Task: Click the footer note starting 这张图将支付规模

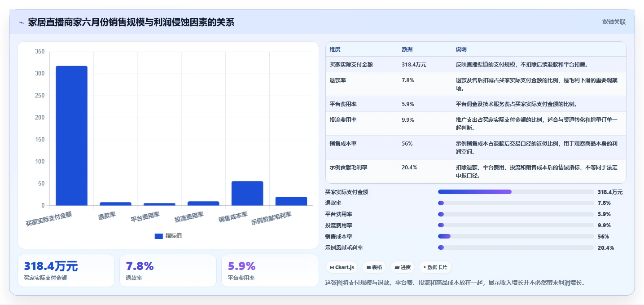Action: 455,283
